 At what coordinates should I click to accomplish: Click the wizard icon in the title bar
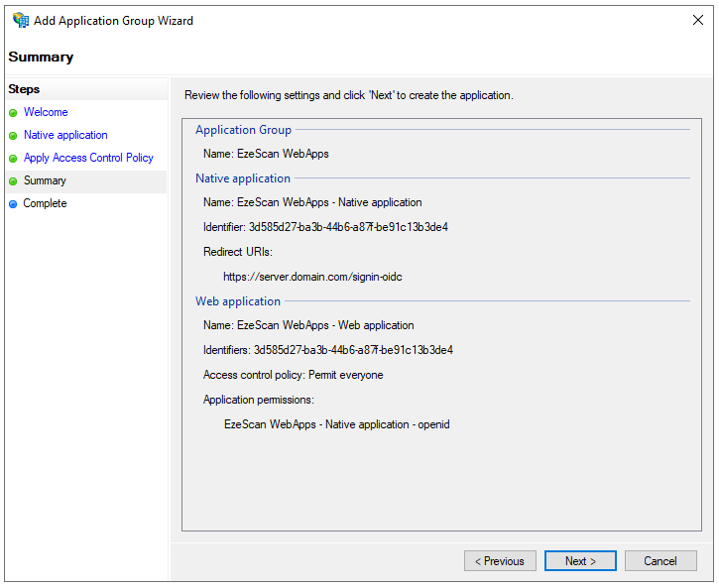click(20, 21)
